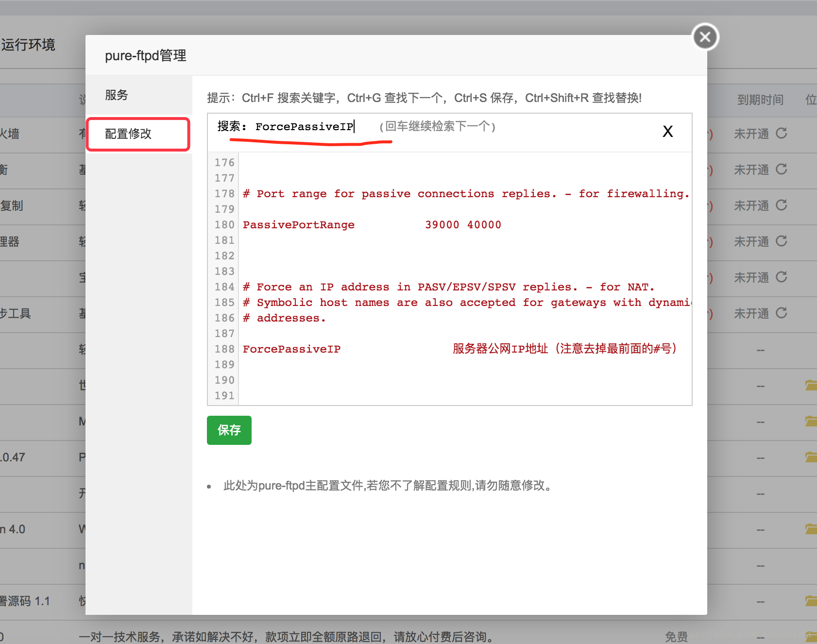Click line number 184 in the gutter
Screen dimensions: 817x644
coord(224,287)
